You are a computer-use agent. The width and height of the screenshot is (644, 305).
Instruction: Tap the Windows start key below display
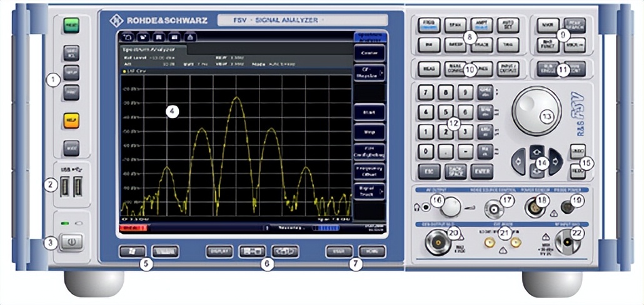click(x=132, y=252)
